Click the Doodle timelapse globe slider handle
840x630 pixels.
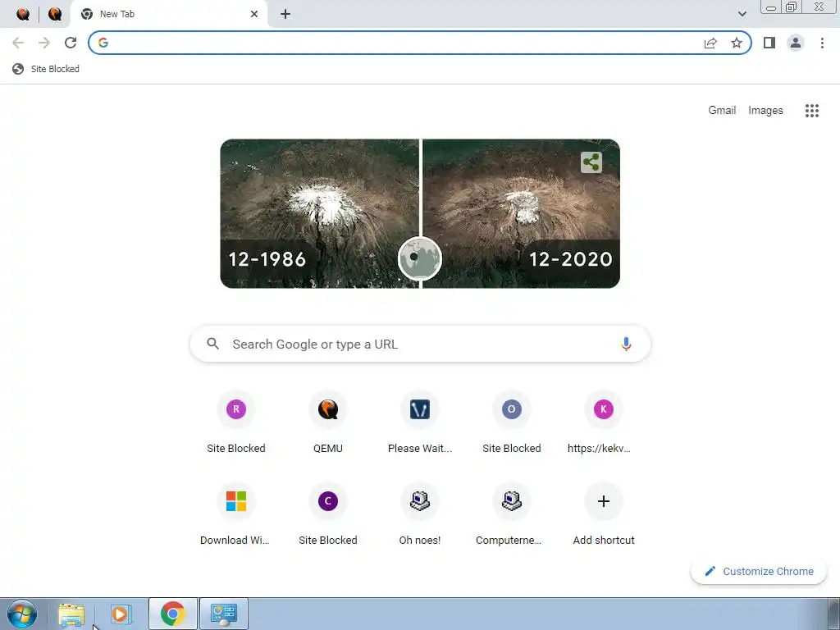[420, 258]
